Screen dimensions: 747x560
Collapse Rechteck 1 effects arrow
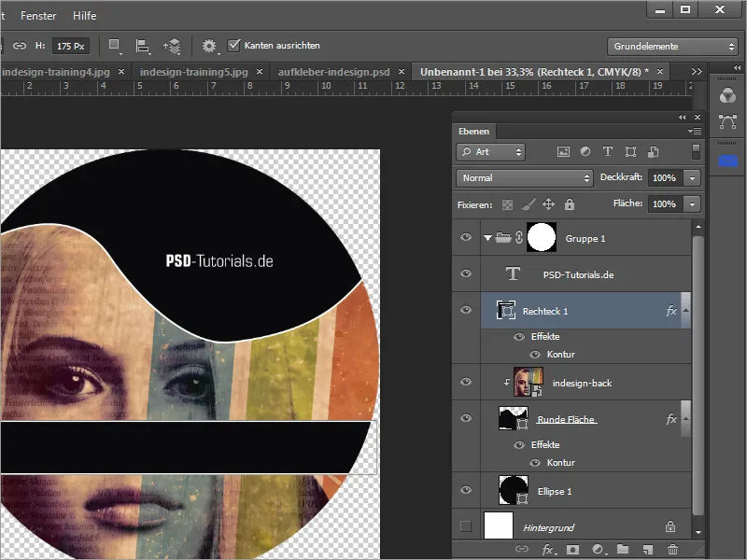point(685,310)
